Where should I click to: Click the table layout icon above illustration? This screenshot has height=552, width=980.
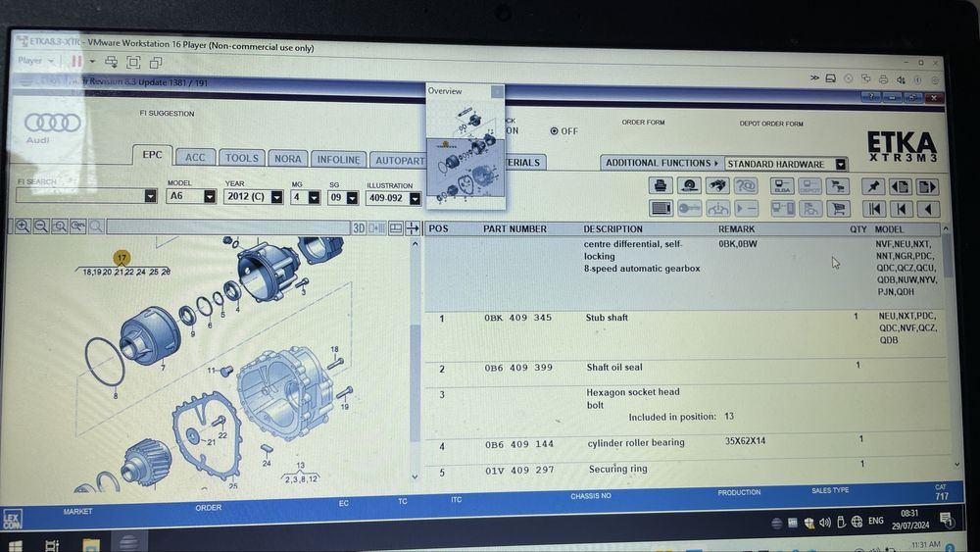pos(396,228)
